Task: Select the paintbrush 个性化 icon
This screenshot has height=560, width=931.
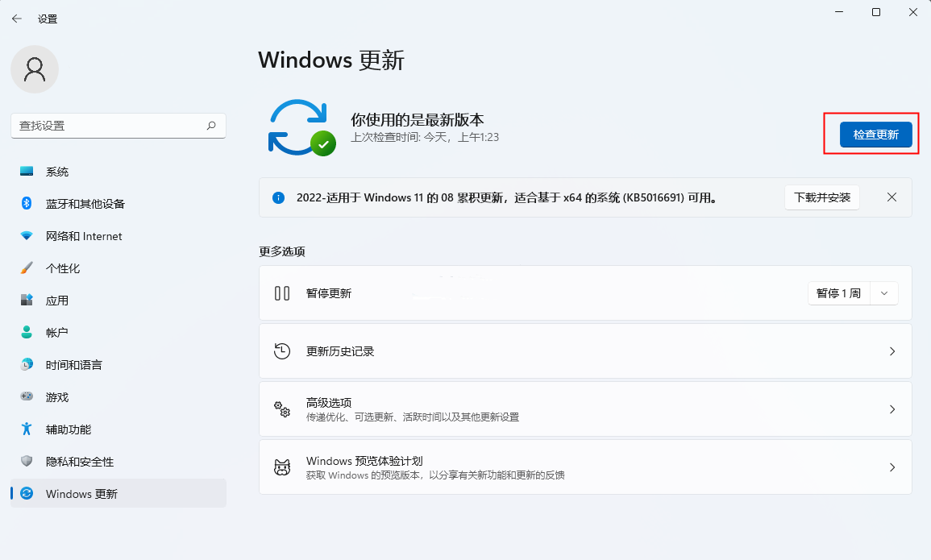Action: tap(27, 268)
